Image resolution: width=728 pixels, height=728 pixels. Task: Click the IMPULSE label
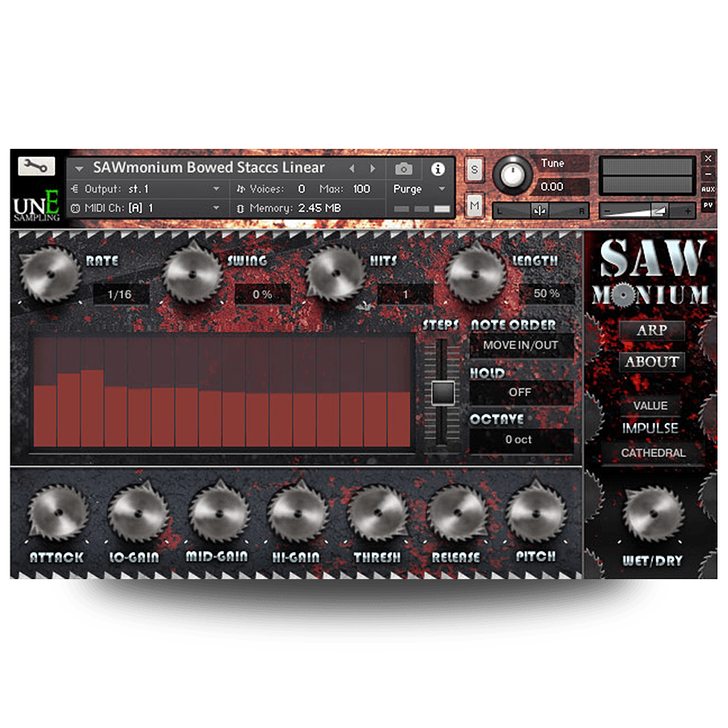coord(650,428)
